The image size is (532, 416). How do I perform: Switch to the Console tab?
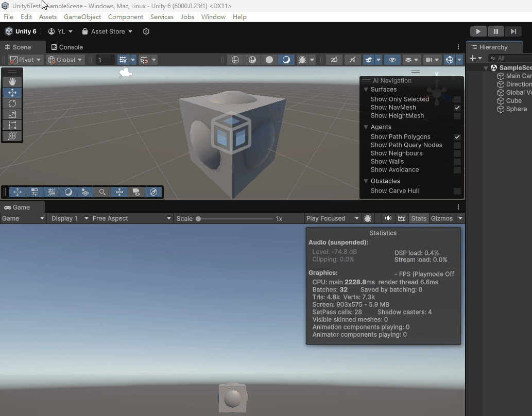pos(67,47)
